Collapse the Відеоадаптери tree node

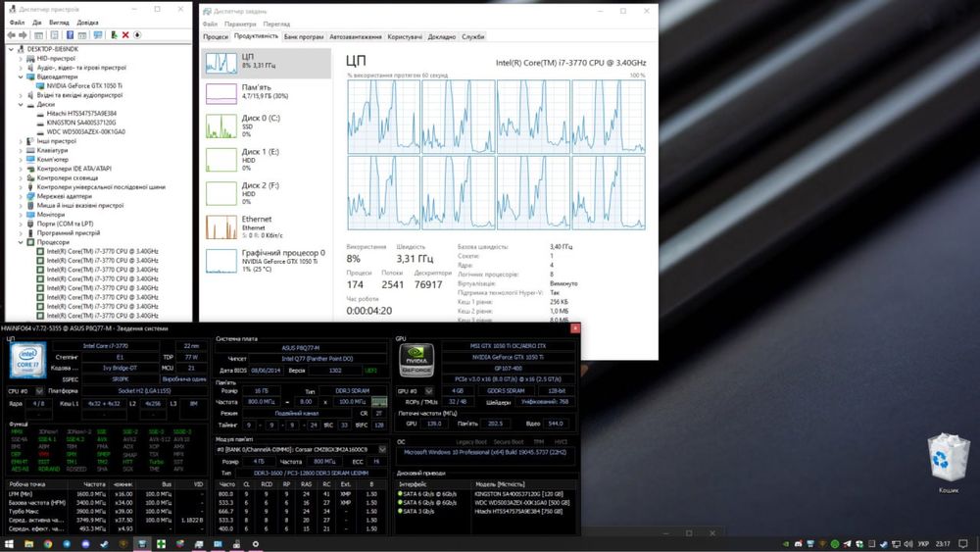coord(21,76)
